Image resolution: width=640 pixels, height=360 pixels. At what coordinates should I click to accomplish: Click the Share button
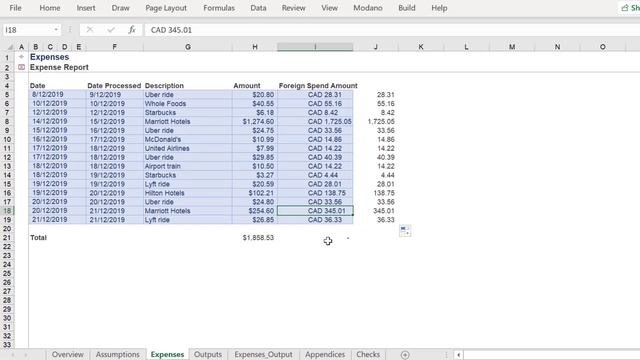(630, 8)
